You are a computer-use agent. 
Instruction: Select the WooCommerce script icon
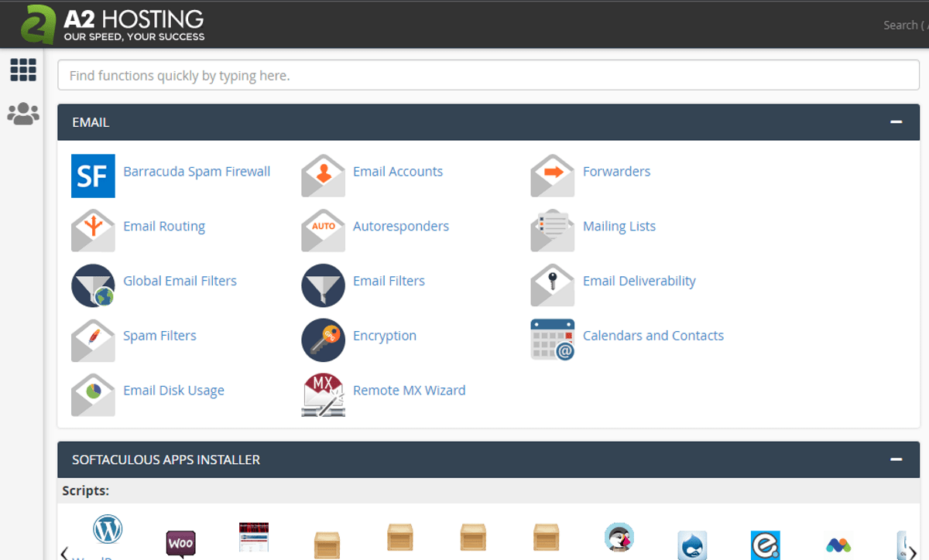click(180, 543)
